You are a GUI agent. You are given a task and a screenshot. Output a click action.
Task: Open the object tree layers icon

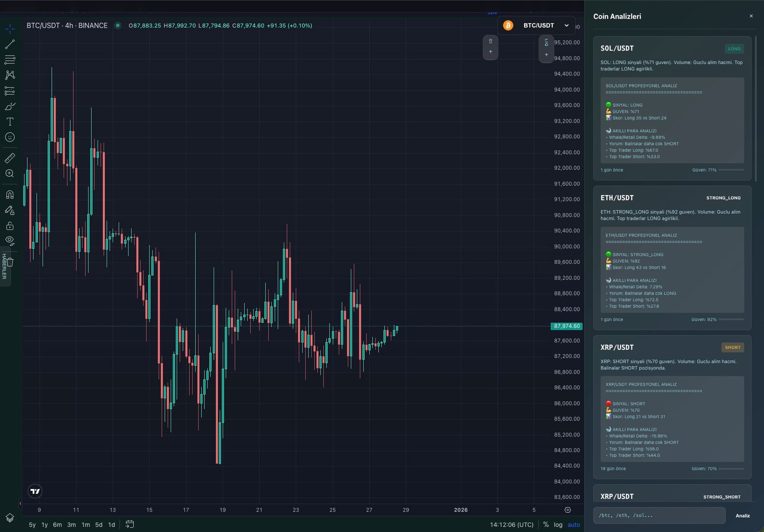tap(10, 518)
